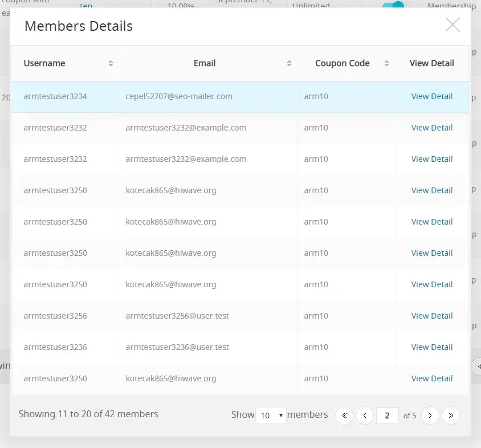Open the members per page dropdown

click(x=271, y=416)
